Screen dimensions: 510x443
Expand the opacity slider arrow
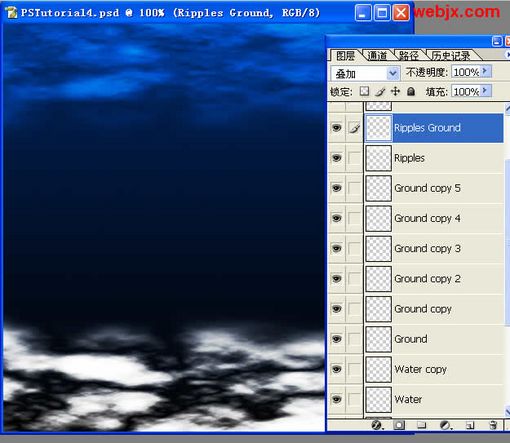click(485, 71)
